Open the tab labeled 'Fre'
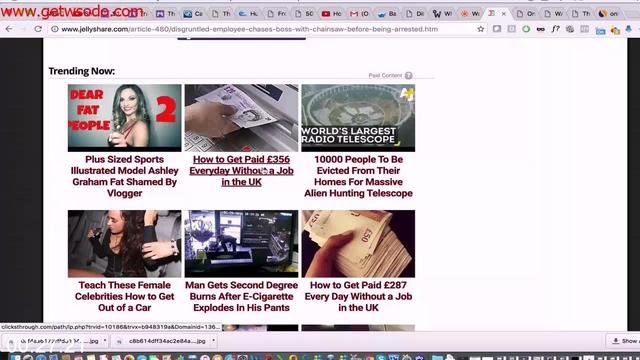640x360 pixels. click(276, 13)
